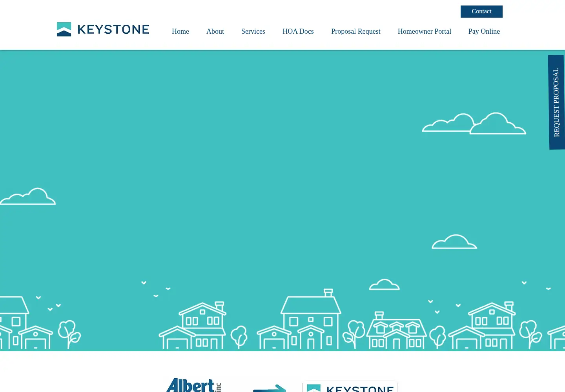The width and height of the screenshot is (565, 392).
Task: Click the Keystone logo in header
Action: coord(103,29)
